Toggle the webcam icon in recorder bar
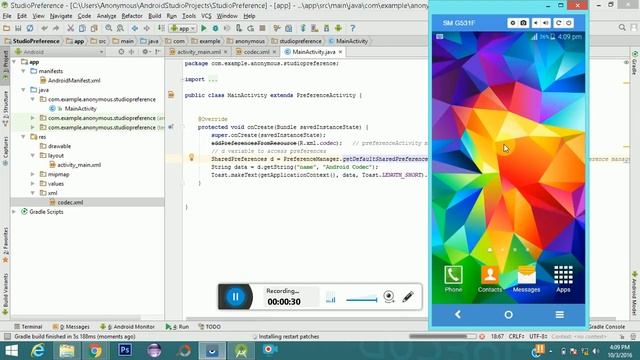Screen dimensions: 640x360 [x=389, y=296]
